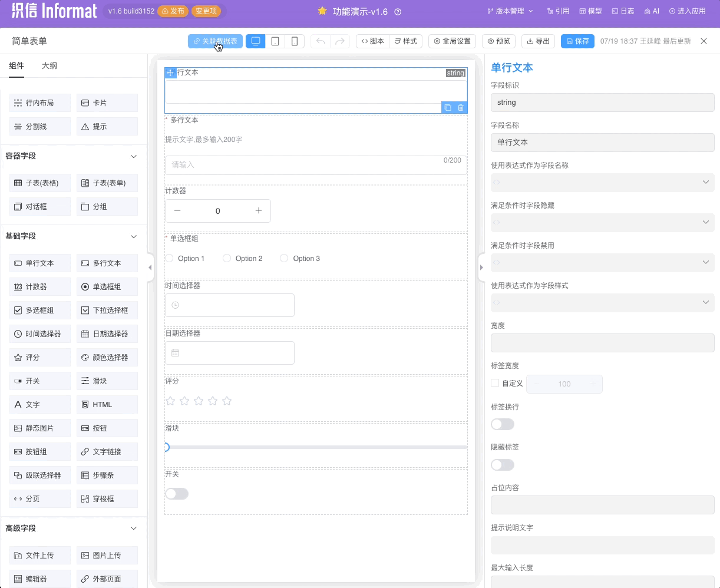Open the AI panel in top bar
The width and height of the screenshot is (720, 588).
click(x=650, y=10)
